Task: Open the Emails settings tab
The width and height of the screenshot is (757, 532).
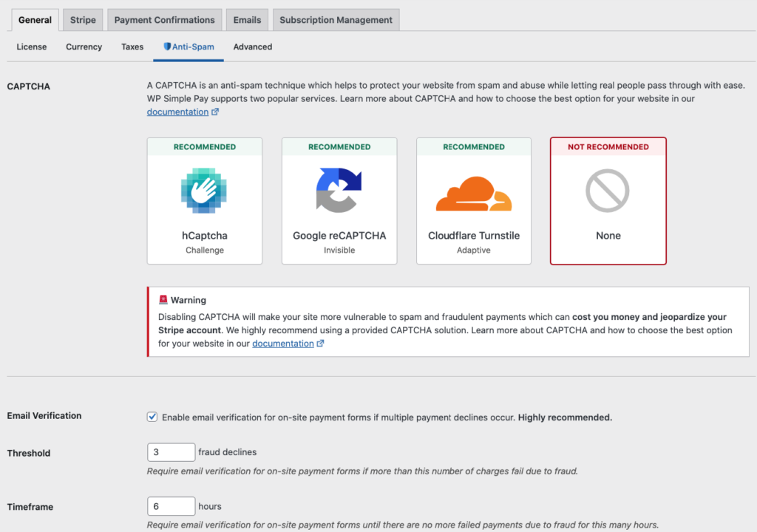Action: pyautogui.click(x=247, y=20)
